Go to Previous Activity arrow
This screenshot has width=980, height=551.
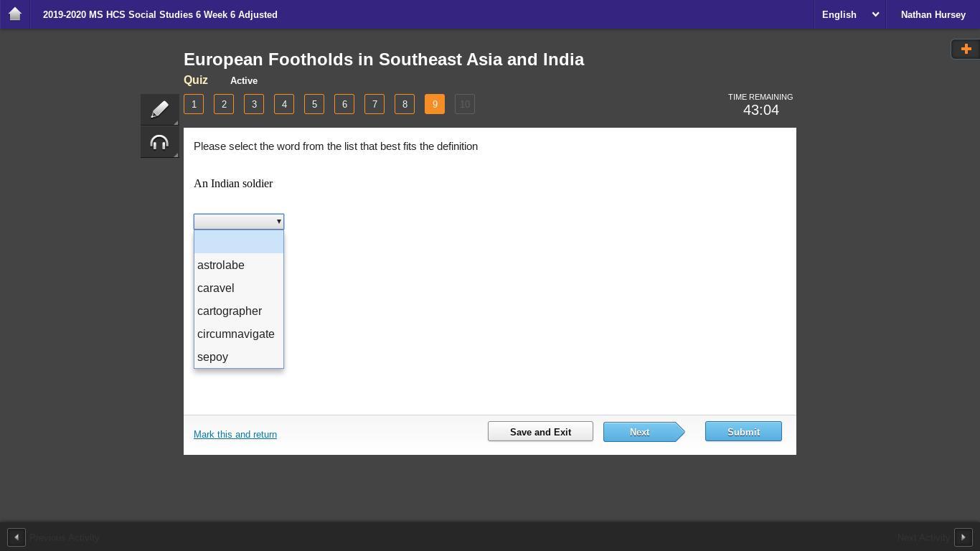click(x=16, y=537)
